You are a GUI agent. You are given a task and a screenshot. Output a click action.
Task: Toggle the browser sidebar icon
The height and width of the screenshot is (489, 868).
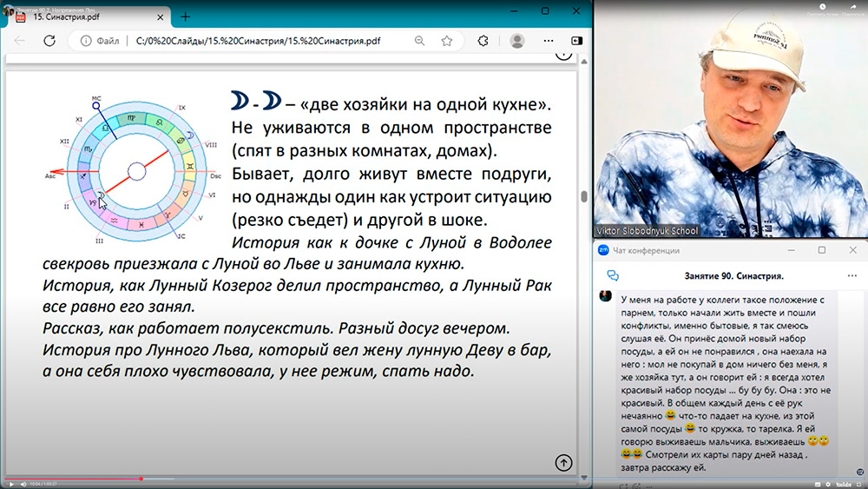[577, 41]
